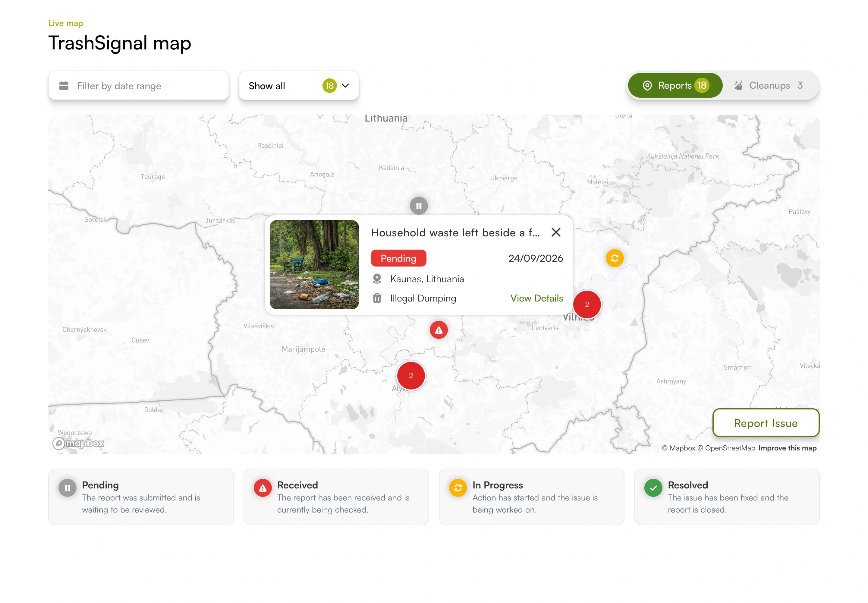This screenshot has height=603, width=868.
Task: Click the 'TrashSignal map' heading
Action: [120, 43]
